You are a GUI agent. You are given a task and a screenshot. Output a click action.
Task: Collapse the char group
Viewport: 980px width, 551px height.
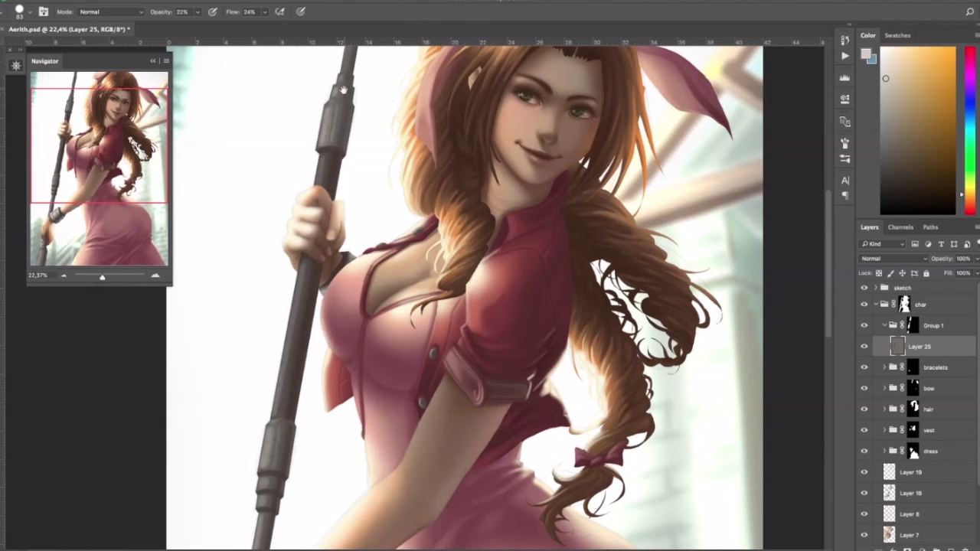point(876,304)
